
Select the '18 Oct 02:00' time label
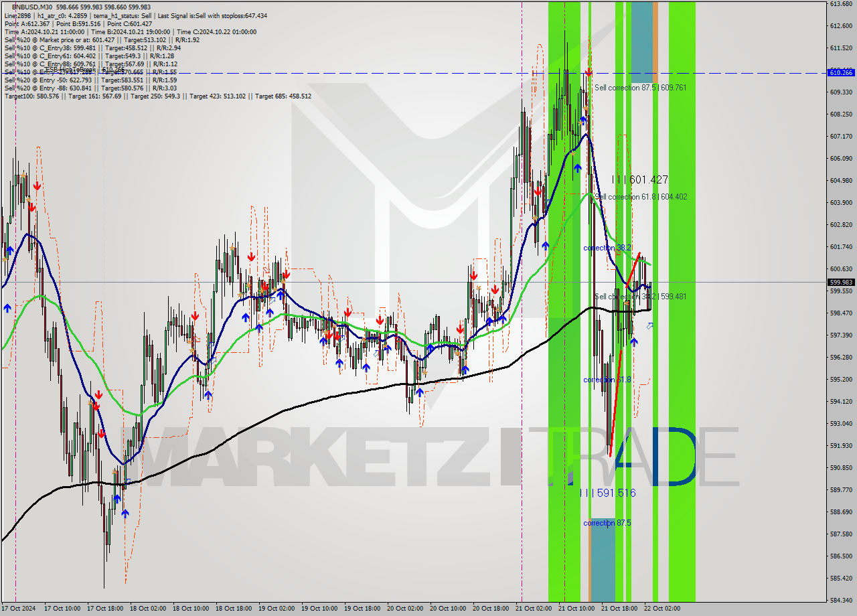pyautogui.click(x=147, y=609)
